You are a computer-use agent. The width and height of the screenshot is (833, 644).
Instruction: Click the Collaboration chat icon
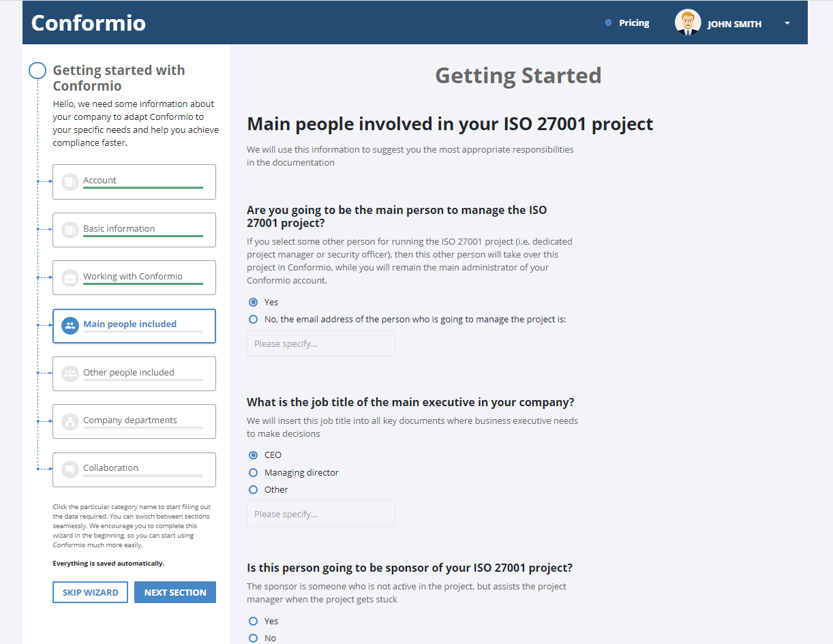(70, 470)
